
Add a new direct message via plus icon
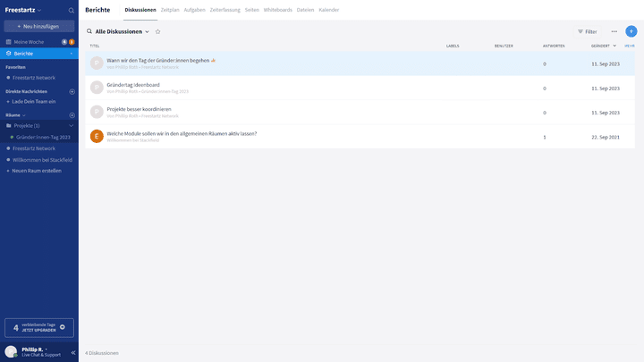[72, 91]
